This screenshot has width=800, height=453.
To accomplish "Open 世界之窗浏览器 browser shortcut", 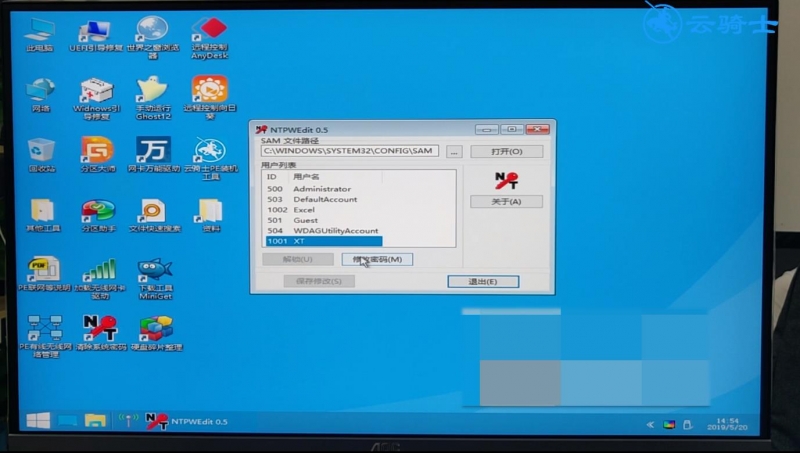I will coord(153,37).
